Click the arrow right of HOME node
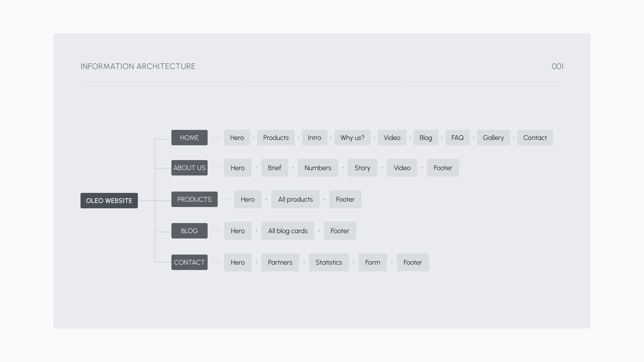This screenshot has width=644, height=362. tap(216, 138)
